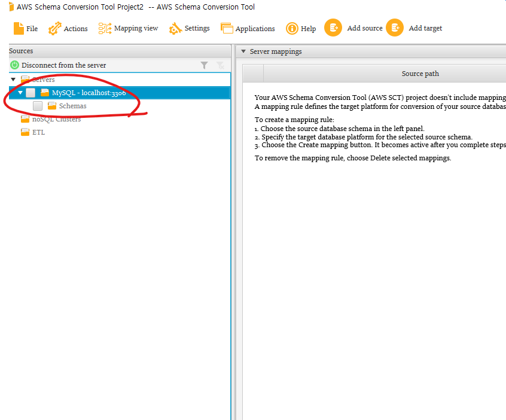
Task: Click the AWS SCT title bar icon
Action: pos(11,7)
